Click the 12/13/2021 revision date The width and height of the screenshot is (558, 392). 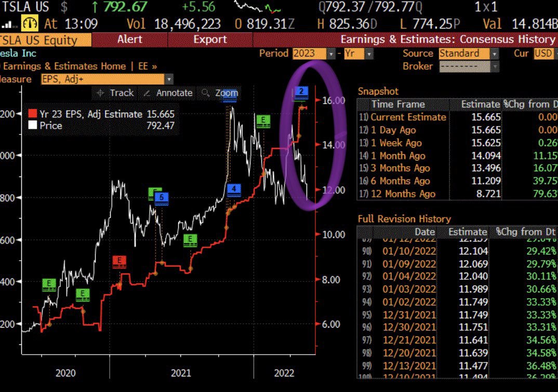(409, 366)
